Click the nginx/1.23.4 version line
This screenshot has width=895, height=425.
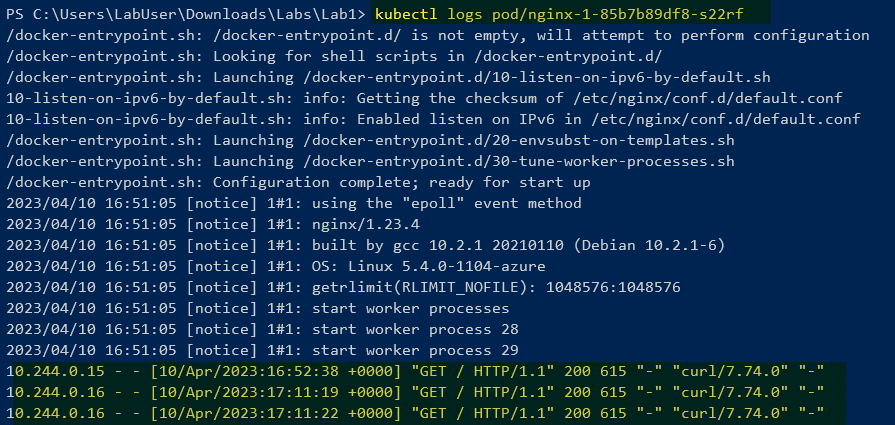(x=213, y=225)
